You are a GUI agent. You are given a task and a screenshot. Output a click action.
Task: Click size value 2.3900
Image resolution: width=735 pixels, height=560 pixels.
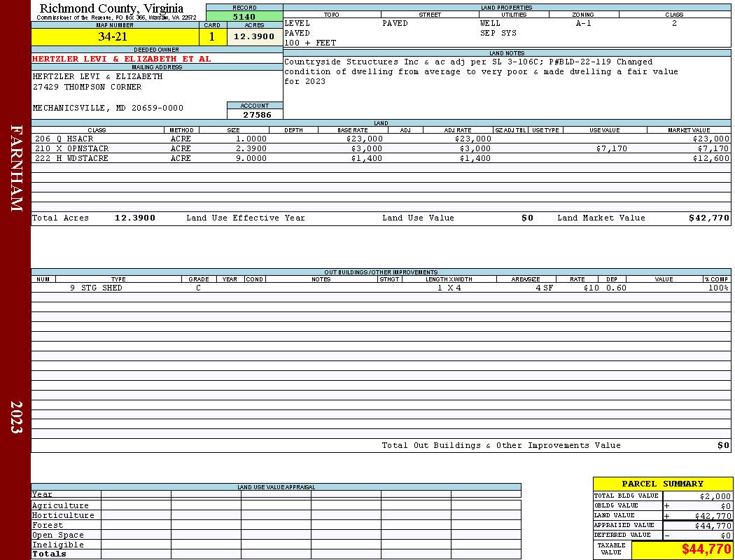[x=251, y=148]
